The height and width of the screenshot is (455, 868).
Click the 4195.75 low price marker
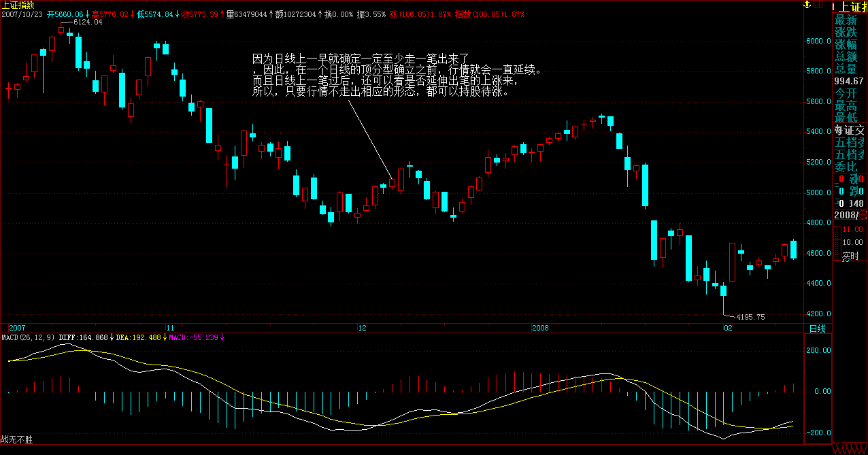point(751,317)
